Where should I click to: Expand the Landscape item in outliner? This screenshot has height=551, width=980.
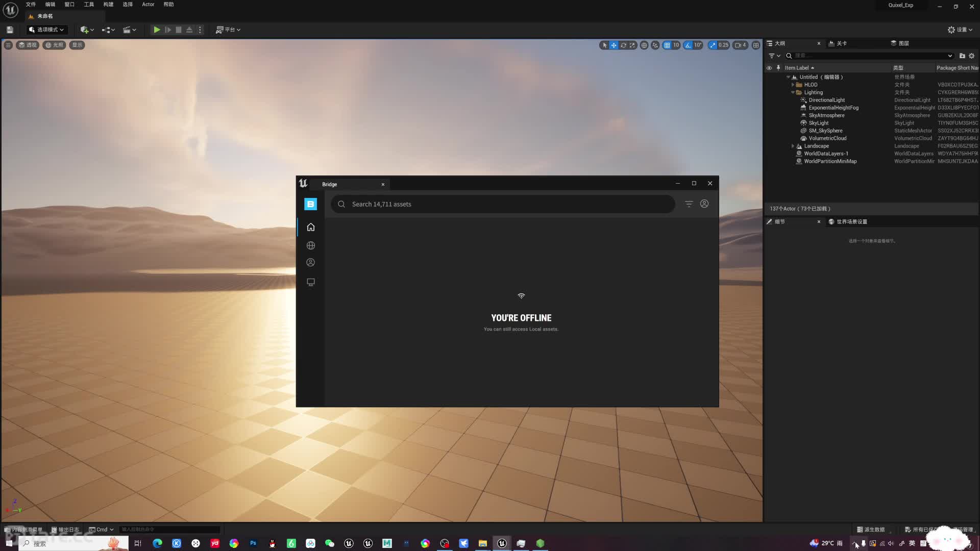tap(793, 146)
